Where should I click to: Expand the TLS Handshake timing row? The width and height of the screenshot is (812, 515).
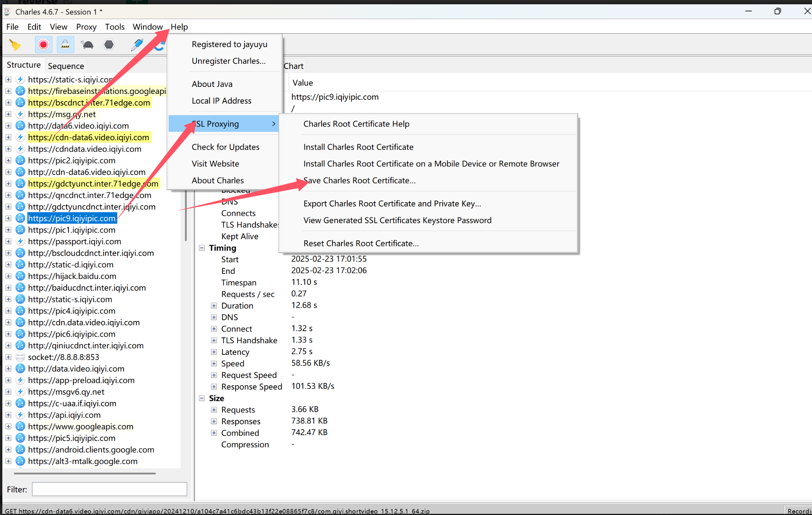click(x=214, y=340)
